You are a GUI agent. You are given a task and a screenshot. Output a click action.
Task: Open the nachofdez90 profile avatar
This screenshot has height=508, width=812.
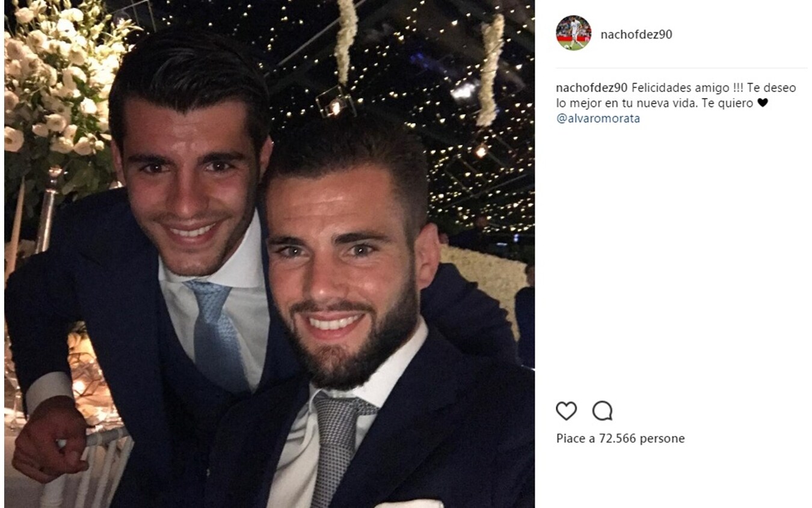click(573, 33)
